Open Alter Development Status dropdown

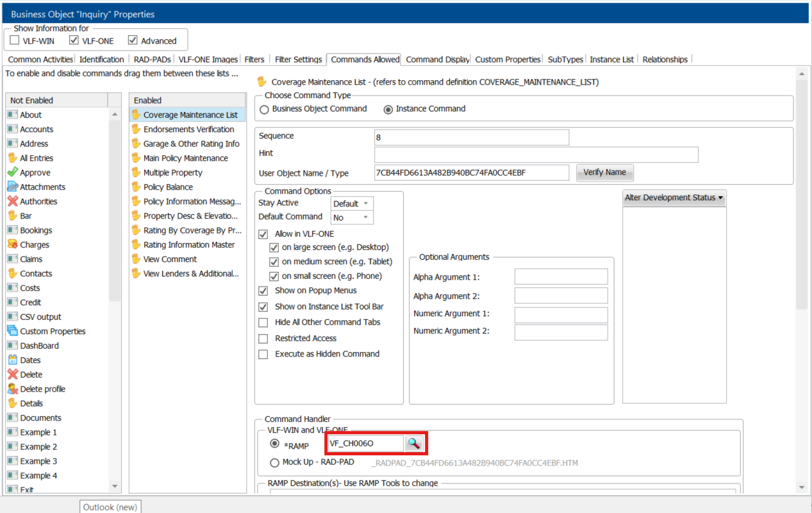(x=674, y=198)
